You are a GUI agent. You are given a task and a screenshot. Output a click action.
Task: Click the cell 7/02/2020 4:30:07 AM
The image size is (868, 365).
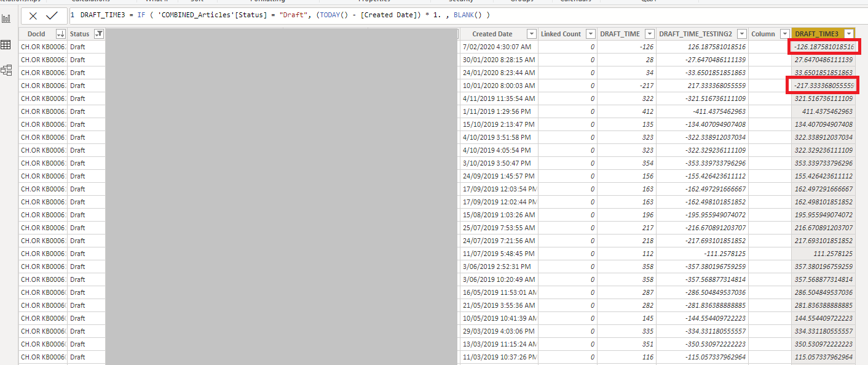[x=499, y=47]
